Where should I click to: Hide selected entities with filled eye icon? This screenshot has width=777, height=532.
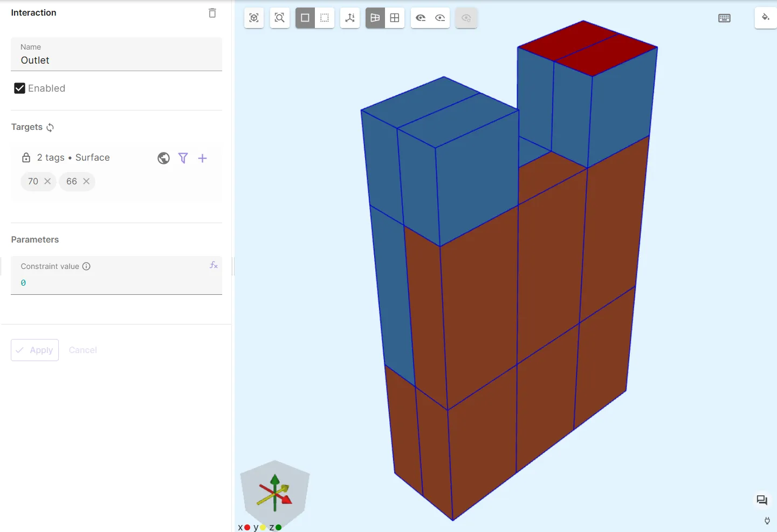(421, 18)
